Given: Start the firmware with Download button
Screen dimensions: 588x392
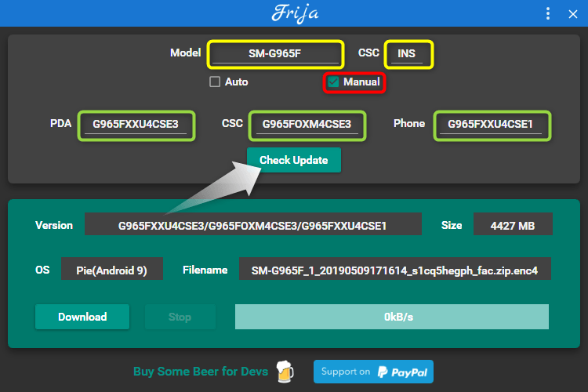Looking at the screenshot, I should click(82, 317).
